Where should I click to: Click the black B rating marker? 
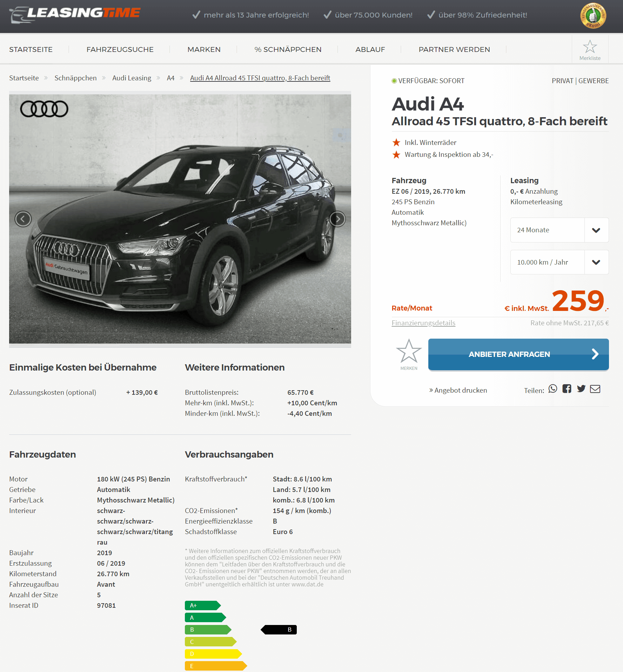tap(279, 630)
